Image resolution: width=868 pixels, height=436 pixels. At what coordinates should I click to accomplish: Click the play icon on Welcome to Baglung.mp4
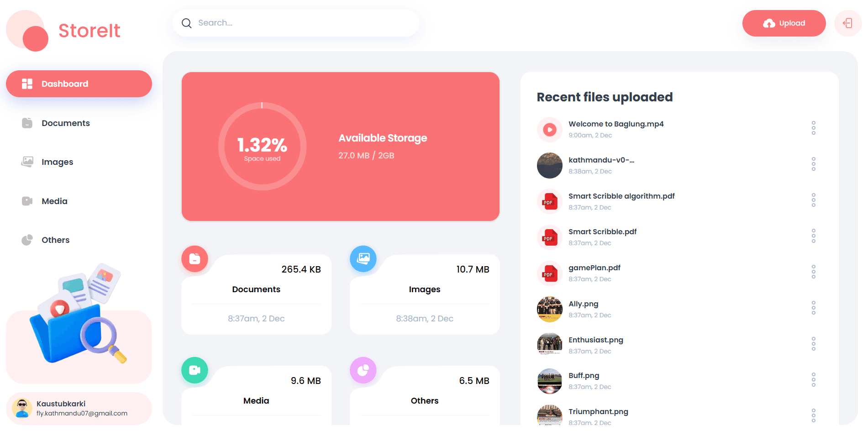pos(549,129)
